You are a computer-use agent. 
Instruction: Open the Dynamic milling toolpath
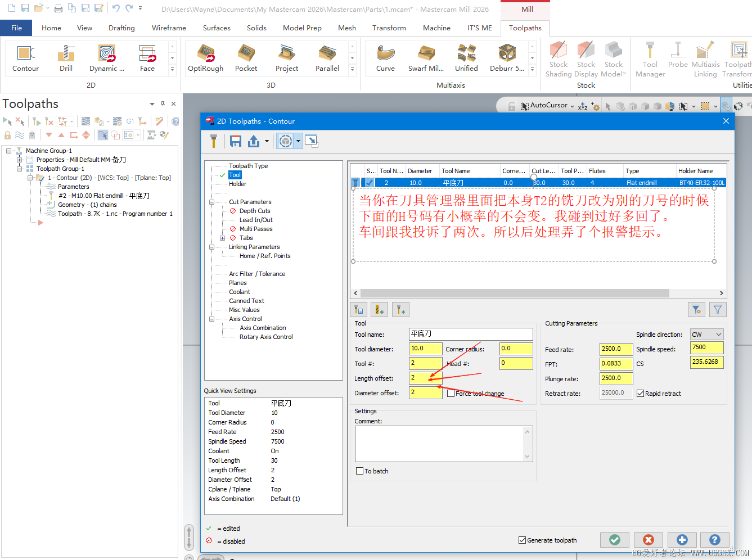tap(107, 58)
